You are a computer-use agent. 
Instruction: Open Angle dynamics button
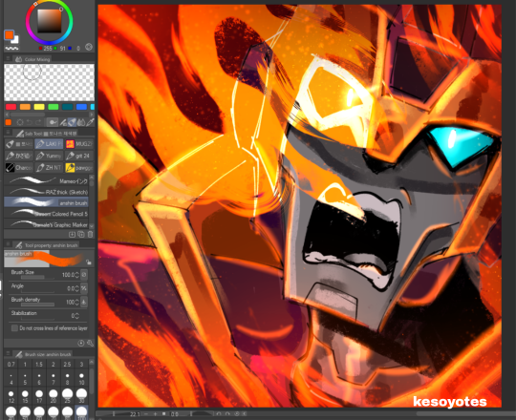coord(84,288)
